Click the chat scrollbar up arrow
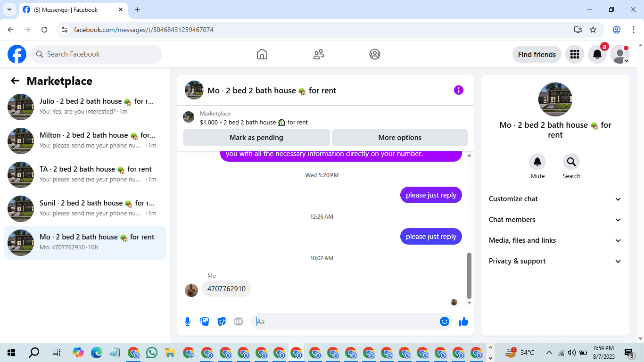Screen dimensions: 644x362 click(x=469, y=156)
